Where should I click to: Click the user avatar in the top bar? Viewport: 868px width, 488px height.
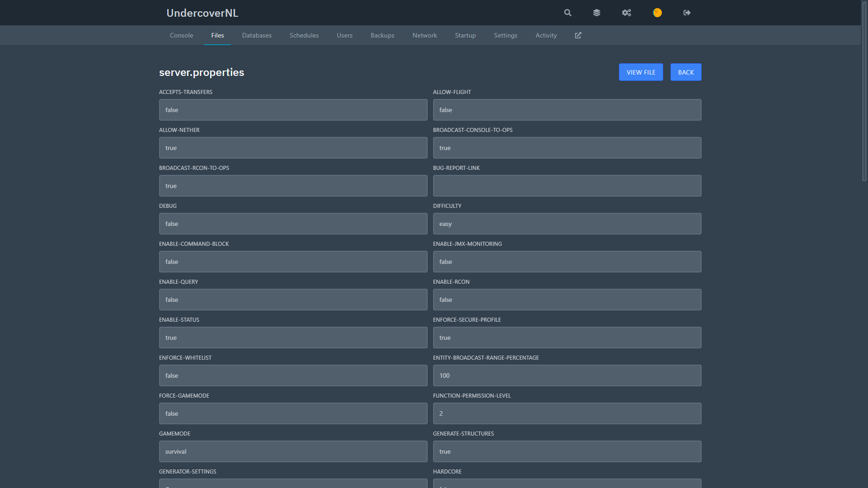click(657, 13)
